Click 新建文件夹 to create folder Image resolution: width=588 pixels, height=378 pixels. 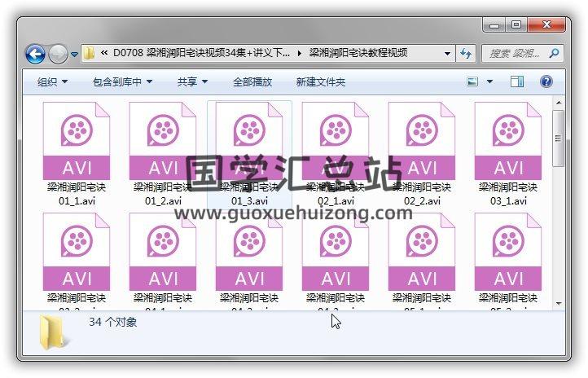(321, 81)
